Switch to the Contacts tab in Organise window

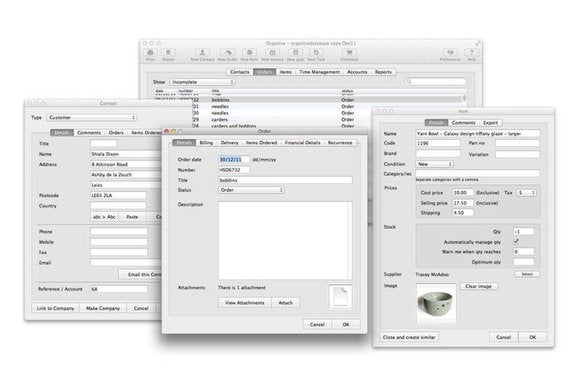(240, 72)
